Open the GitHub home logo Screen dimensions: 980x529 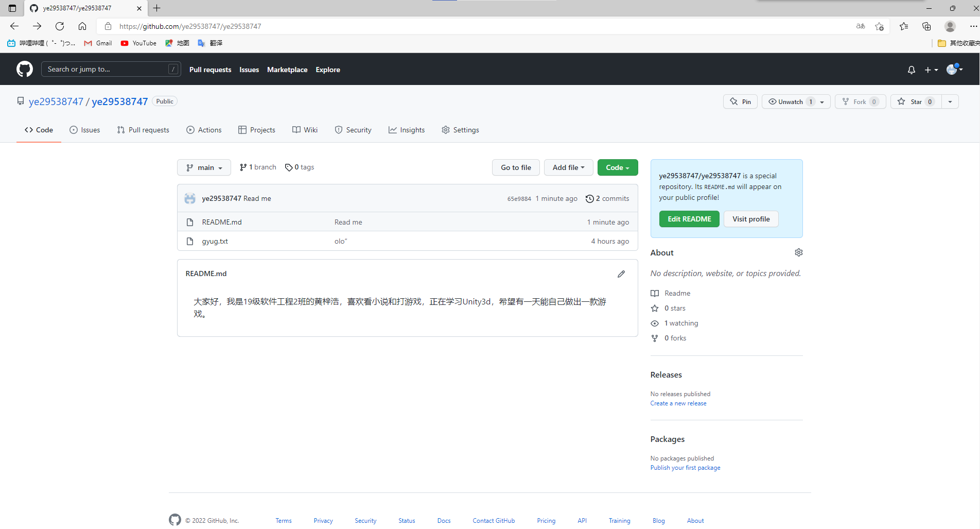click(x=25, y=69)
